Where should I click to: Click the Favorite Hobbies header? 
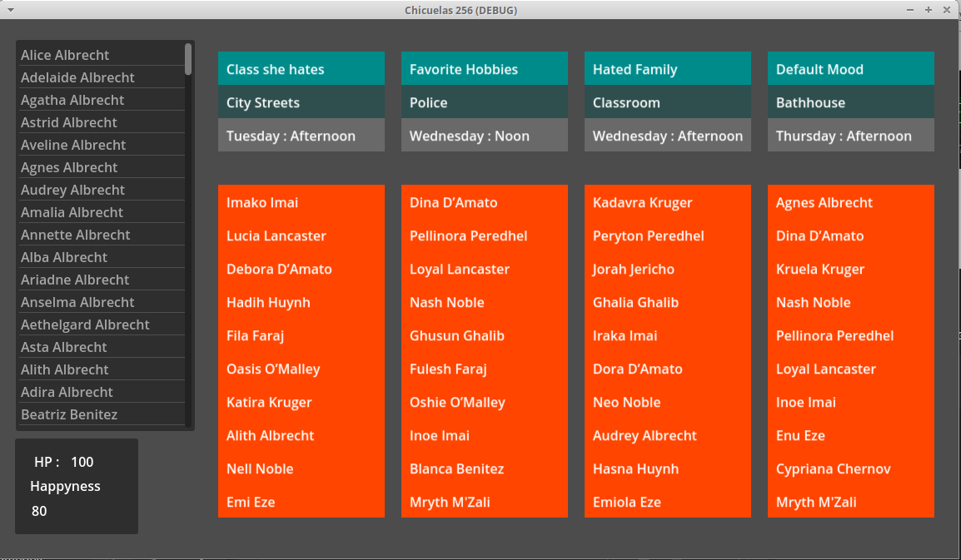click(484, 68)
